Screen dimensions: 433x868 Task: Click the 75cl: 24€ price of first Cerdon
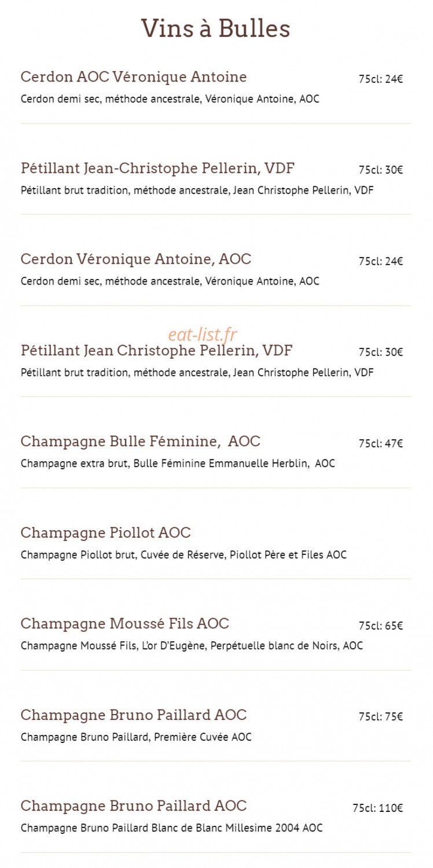[380, 79]
